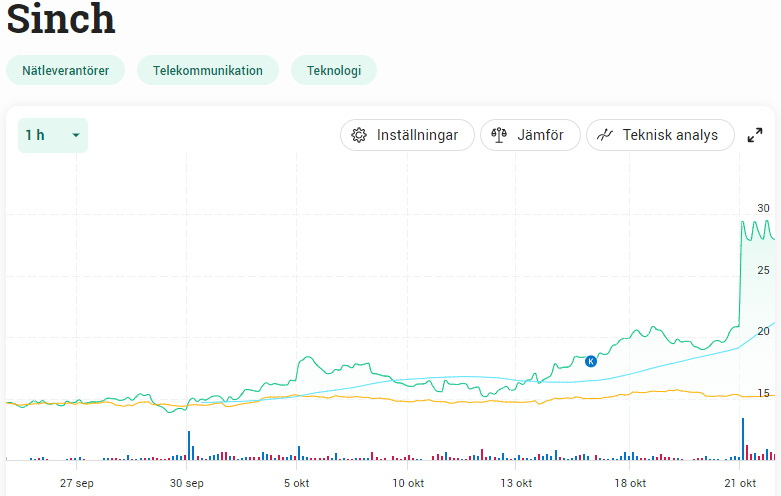Viewport: 781px width, 496px height.
Task: Select the Nätleverantörer tag
Action: click(x=66, y=70)
